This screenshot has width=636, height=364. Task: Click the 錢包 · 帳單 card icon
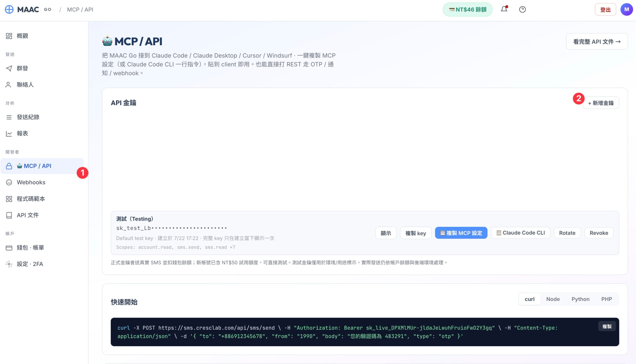pyautogui.click(x=9, y=248)
